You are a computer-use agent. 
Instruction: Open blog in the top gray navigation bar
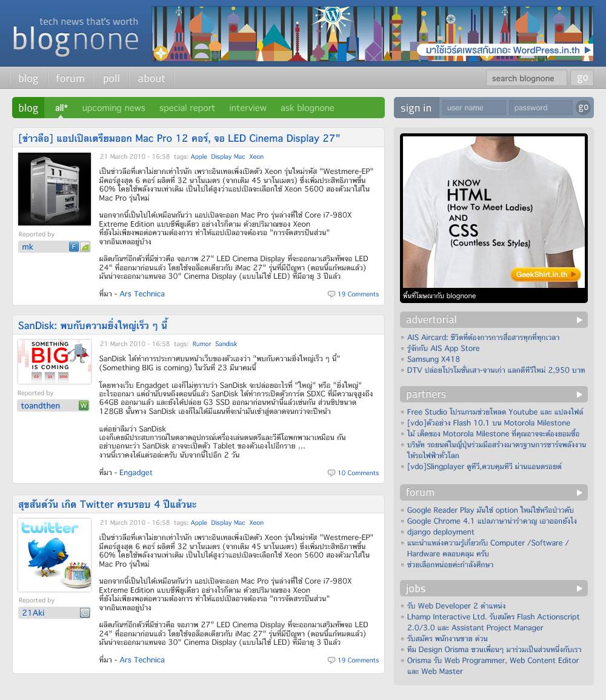[28, 79]
